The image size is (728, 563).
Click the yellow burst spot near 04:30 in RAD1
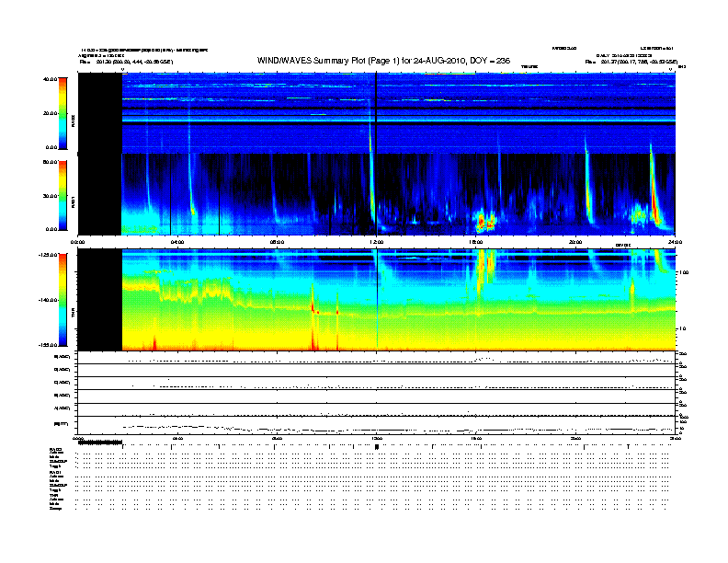192,210
